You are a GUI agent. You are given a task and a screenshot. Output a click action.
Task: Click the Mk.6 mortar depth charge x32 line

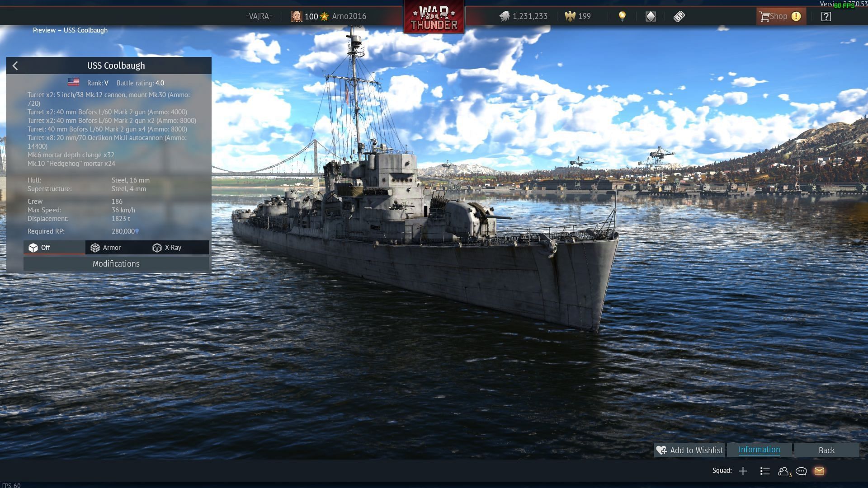71,155
